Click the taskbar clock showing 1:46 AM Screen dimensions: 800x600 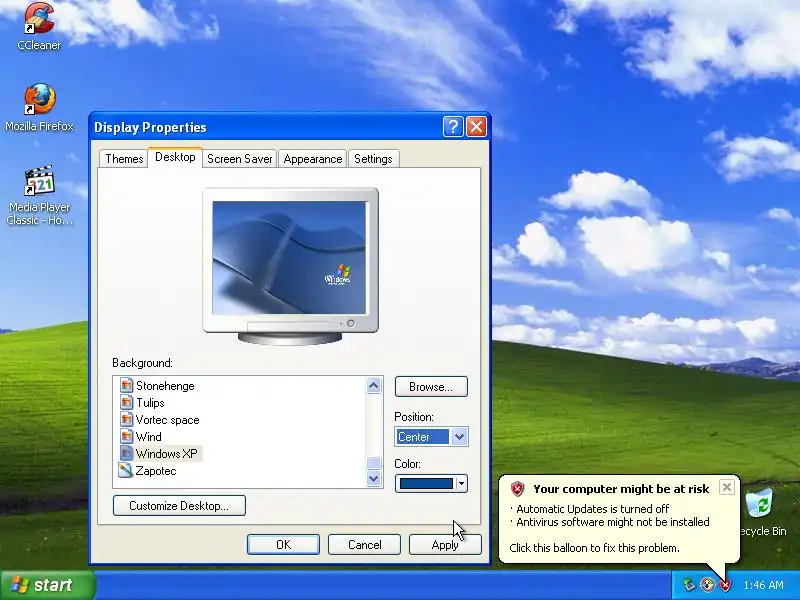tap(763, 585)
